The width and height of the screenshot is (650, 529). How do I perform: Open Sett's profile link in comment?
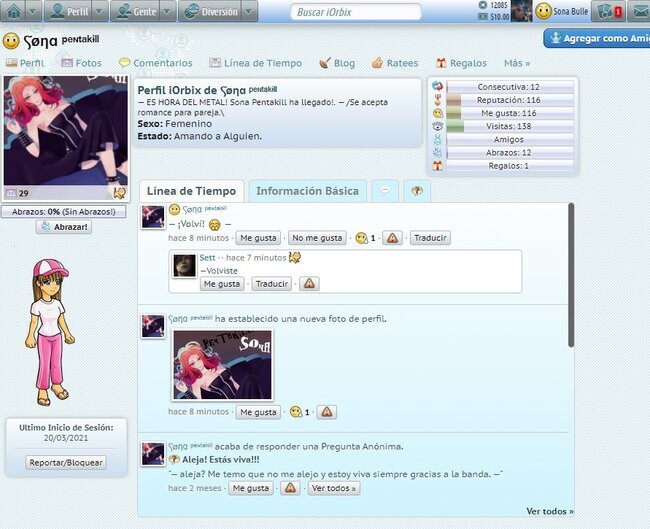(207, 257)
